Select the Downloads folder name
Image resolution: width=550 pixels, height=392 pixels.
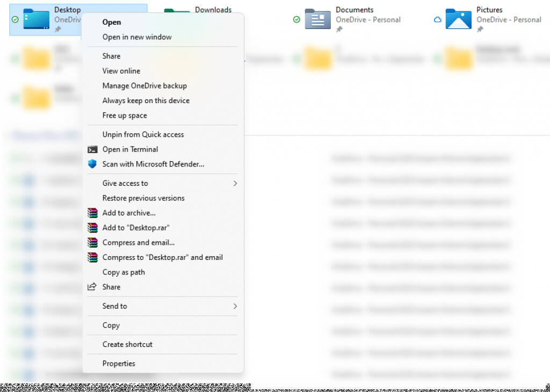[213, 10]
